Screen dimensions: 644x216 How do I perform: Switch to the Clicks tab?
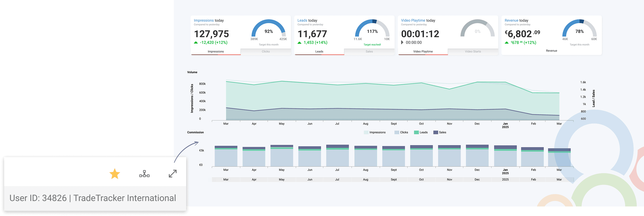pyautogui.click(x=265, y=52)
